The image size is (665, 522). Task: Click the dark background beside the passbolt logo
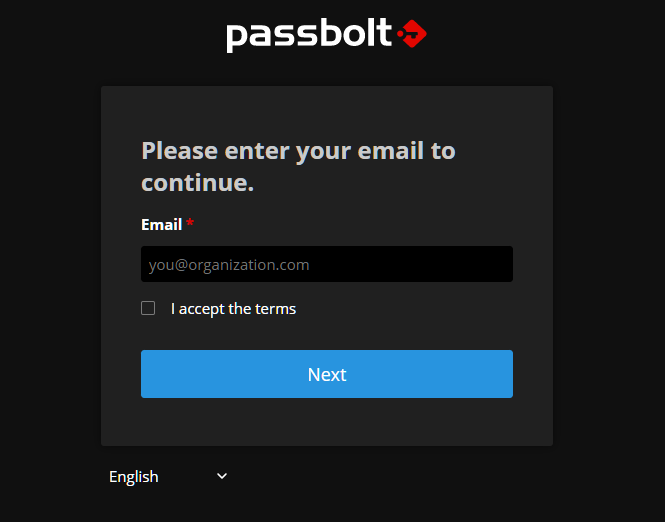[530, 34]
